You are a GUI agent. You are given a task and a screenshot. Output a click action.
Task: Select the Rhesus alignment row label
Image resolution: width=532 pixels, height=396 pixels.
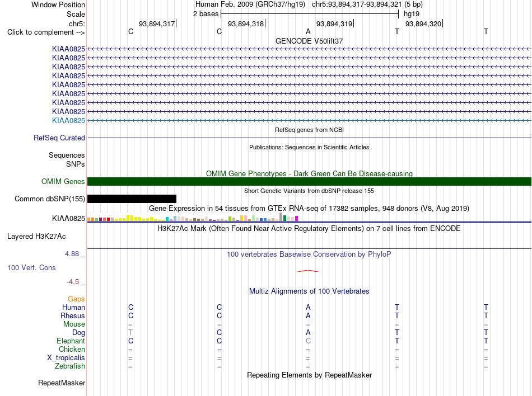[73, 315]
